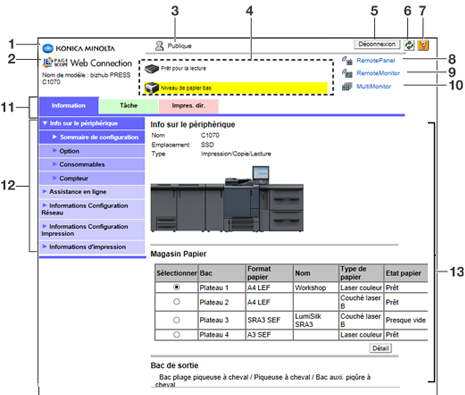The image size is (465, 395).
Task: Click the Déconnexion button
Action: 377,44
